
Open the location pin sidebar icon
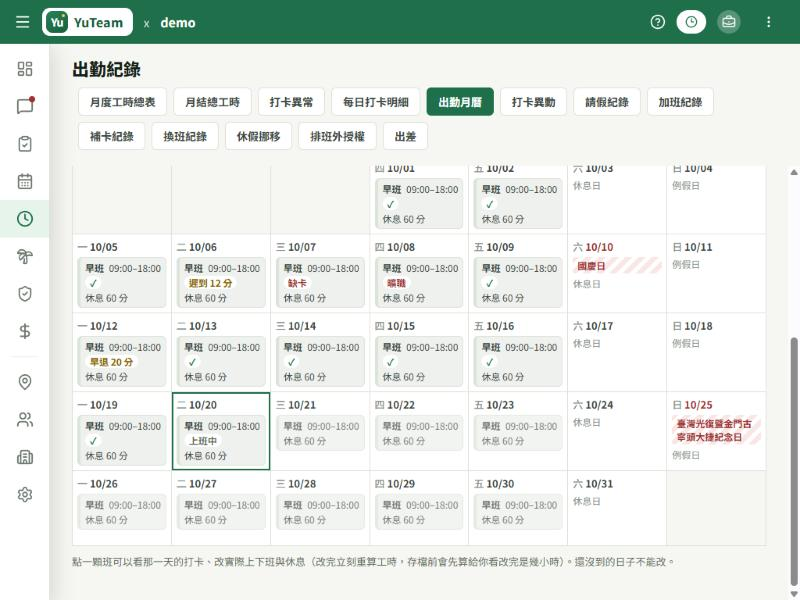[x=24, y=382]
